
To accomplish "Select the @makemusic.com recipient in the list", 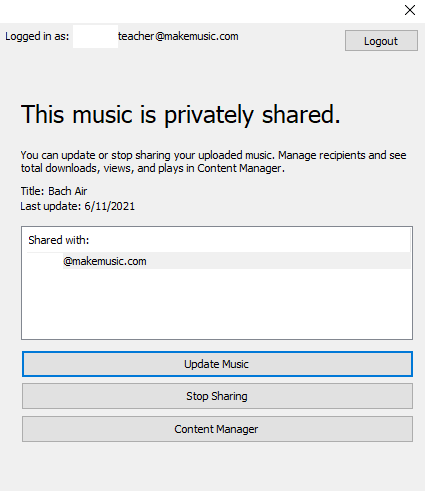I will [218, 261].
